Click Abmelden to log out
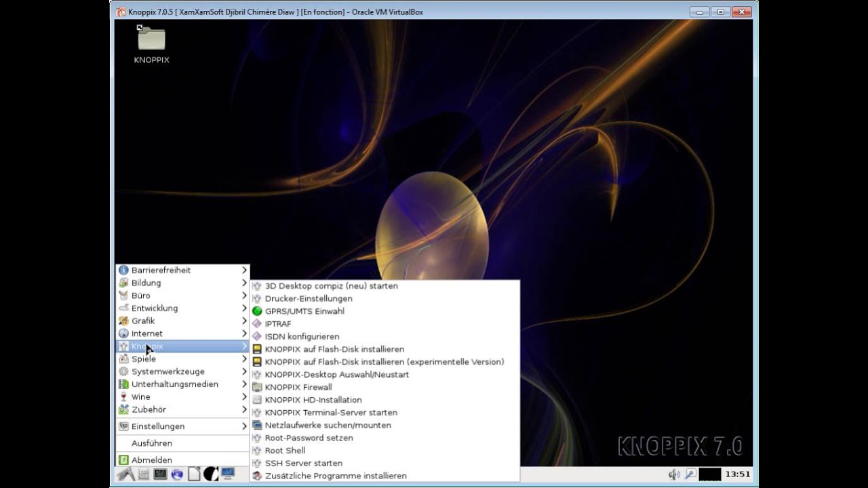The width and height of the screenshot is (868, 488). coord(182,460)
